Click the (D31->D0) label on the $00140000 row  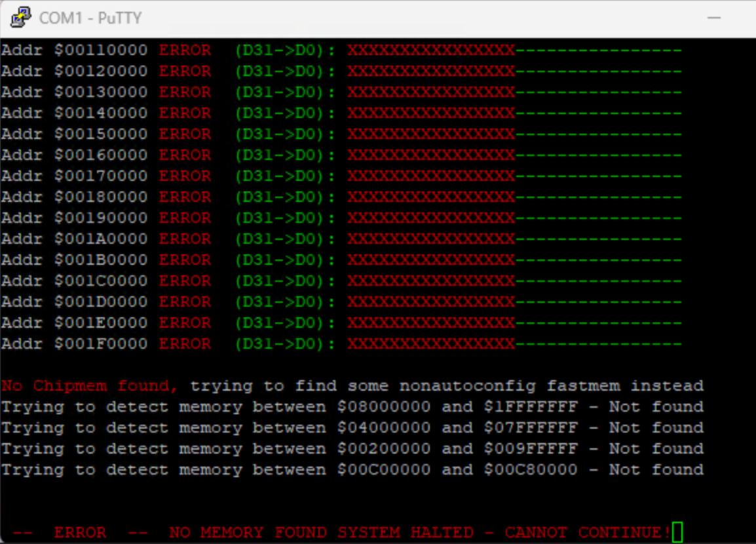coord(285,113)
